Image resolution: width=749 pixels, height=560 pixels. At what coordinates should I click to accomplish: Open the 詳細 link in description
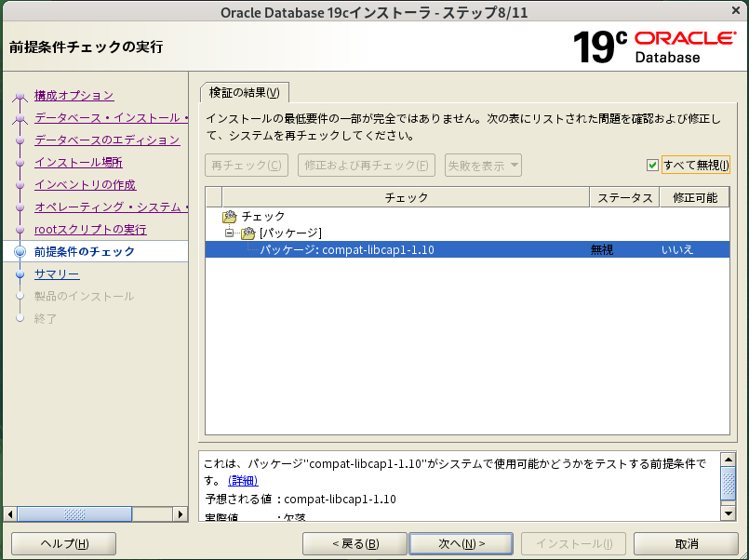tap(243, 480)
